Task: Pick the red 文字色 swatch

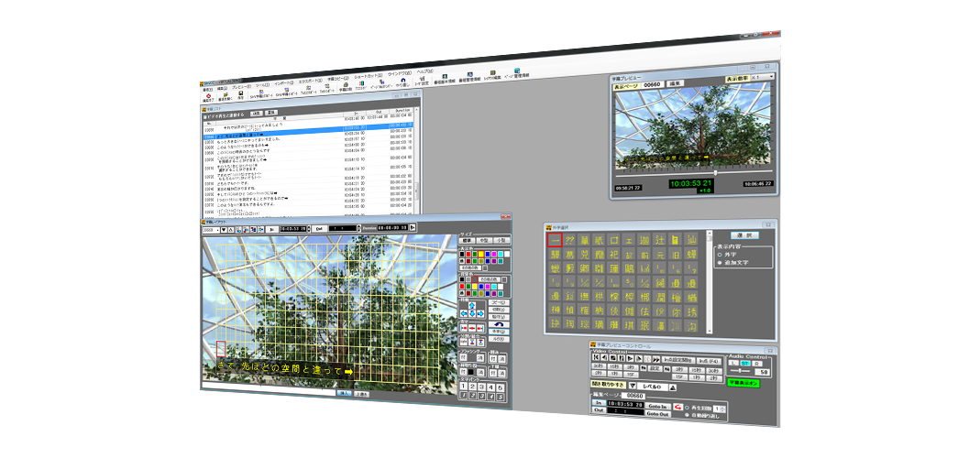Action: point(468,254)
